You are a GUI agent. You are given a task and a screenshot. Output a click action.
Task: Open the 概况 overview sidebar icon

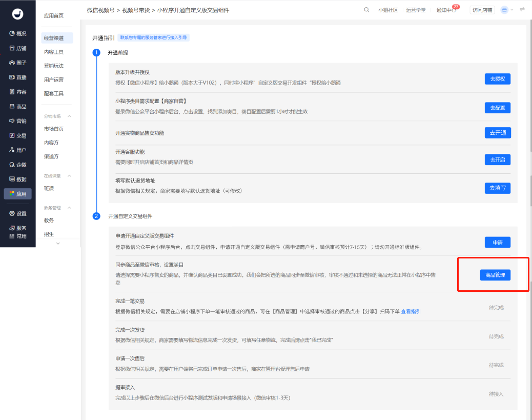[x=17, y=34]
